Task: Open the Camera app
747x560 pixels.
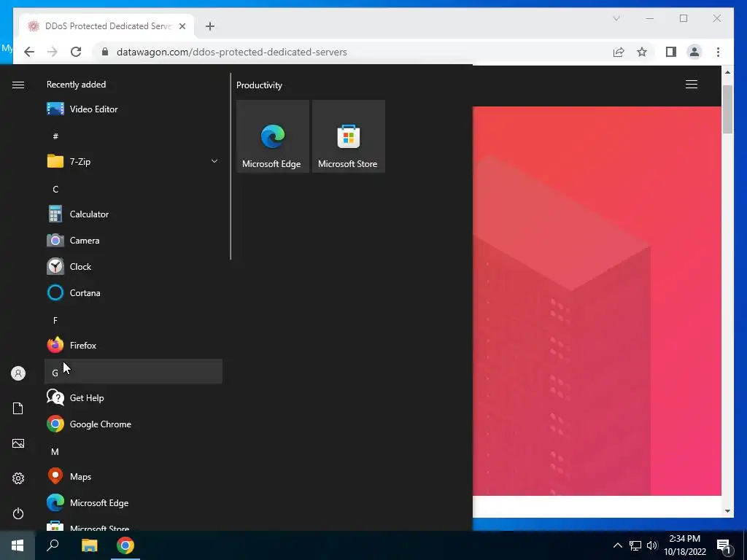Action: [x=133, y=241]
